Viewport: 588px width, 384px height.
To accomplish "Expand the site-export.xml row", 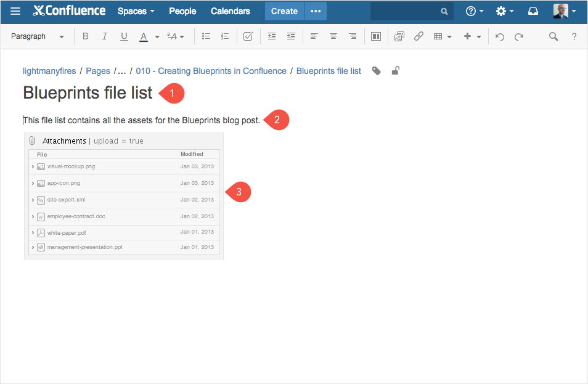I will click(33, 200).
